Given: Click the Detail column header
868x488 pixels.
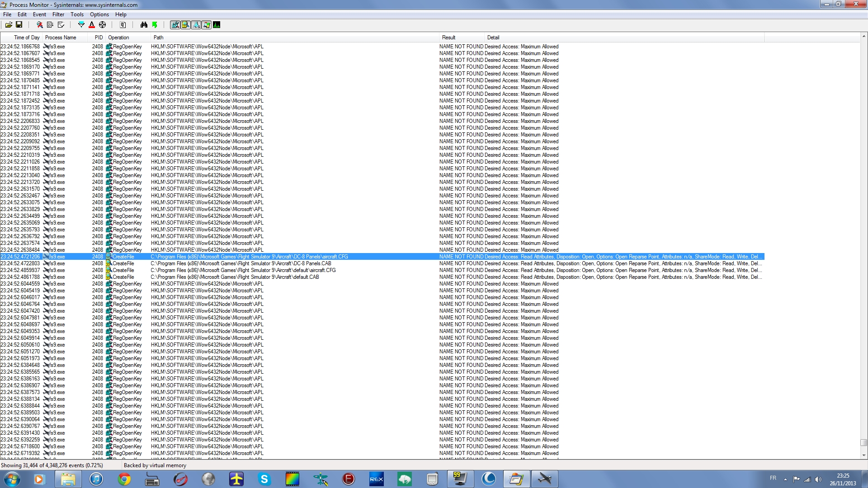Looking at the screenshot, I should pyautogui.click(x=624, y=38).
